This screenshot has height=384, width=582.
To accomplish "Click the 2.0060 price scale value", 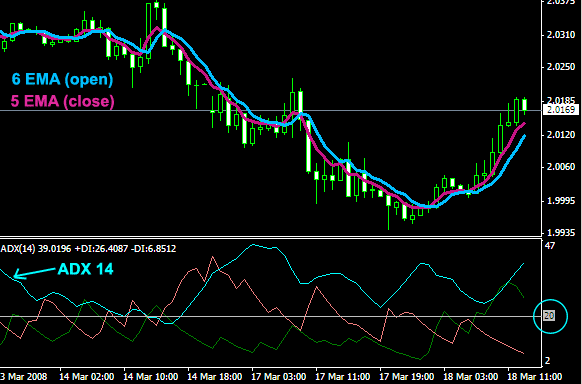I will coord(561,167).
